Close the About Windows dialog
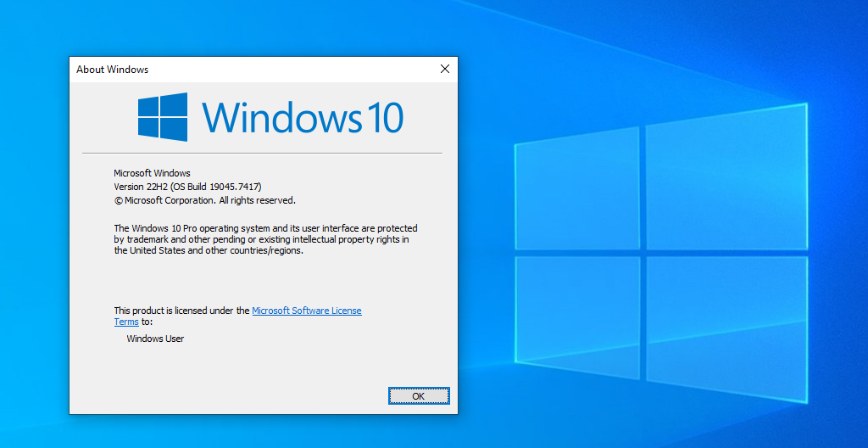Viewport: 868px width, 448px height. click(444, 69)
